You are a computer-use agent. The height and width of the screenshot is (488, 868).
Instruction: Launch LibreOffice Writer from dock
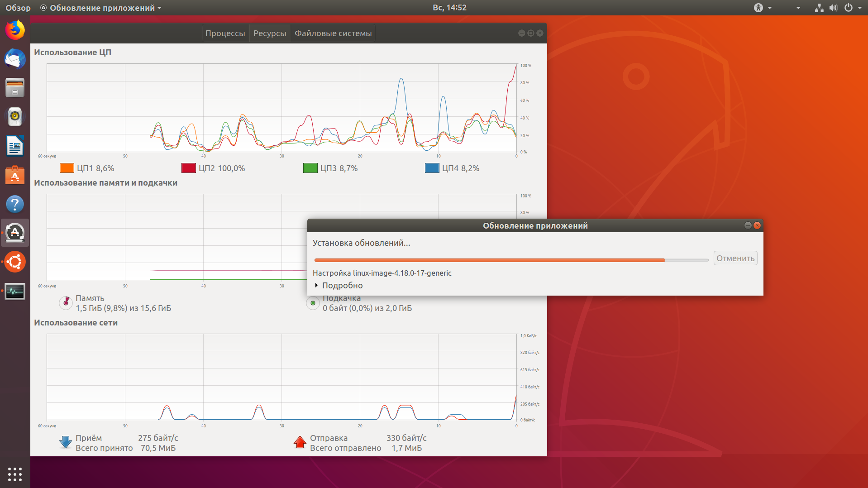[15, 146]
